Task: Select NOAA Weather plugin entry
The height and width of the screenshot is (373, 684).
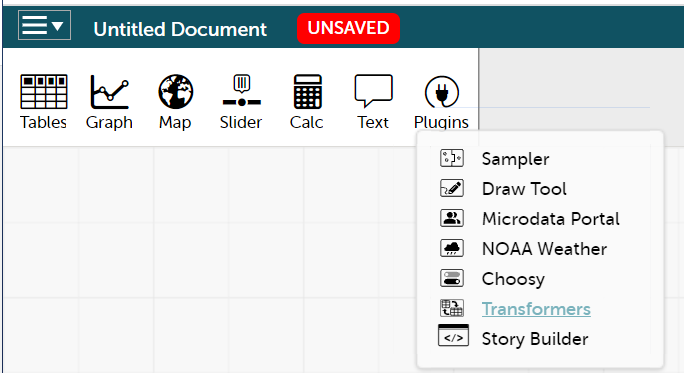Action: coord(544,249)
